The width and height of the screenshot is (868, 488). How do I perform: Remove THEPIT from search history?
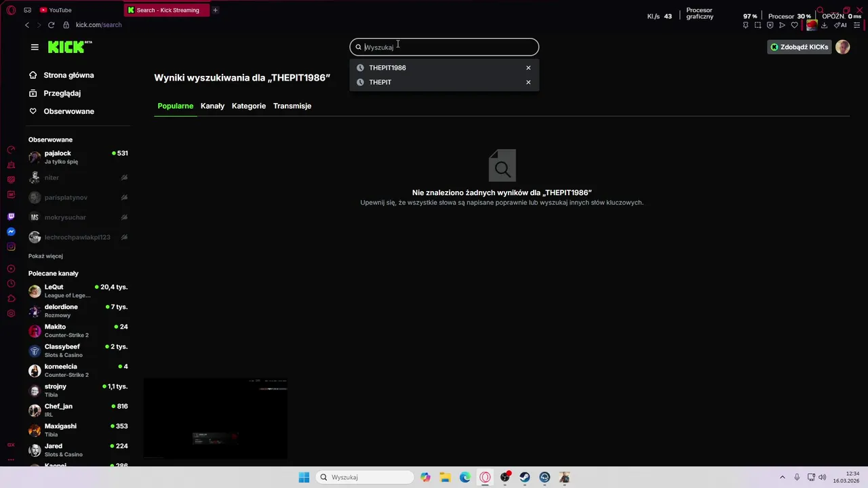(x=528, y=82)
